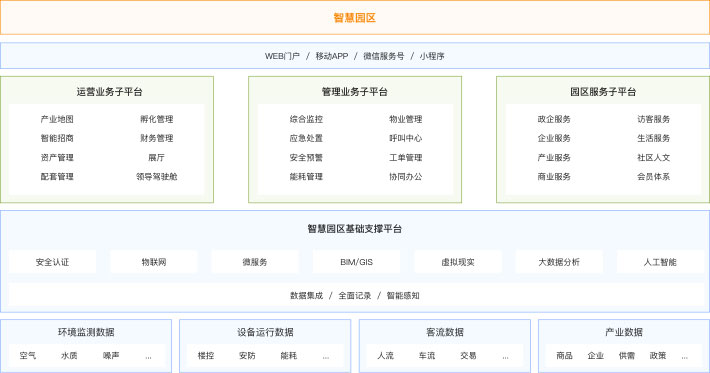
Task: Click the orange 智慧园区 title banner
Action: [x=355, y=18]
